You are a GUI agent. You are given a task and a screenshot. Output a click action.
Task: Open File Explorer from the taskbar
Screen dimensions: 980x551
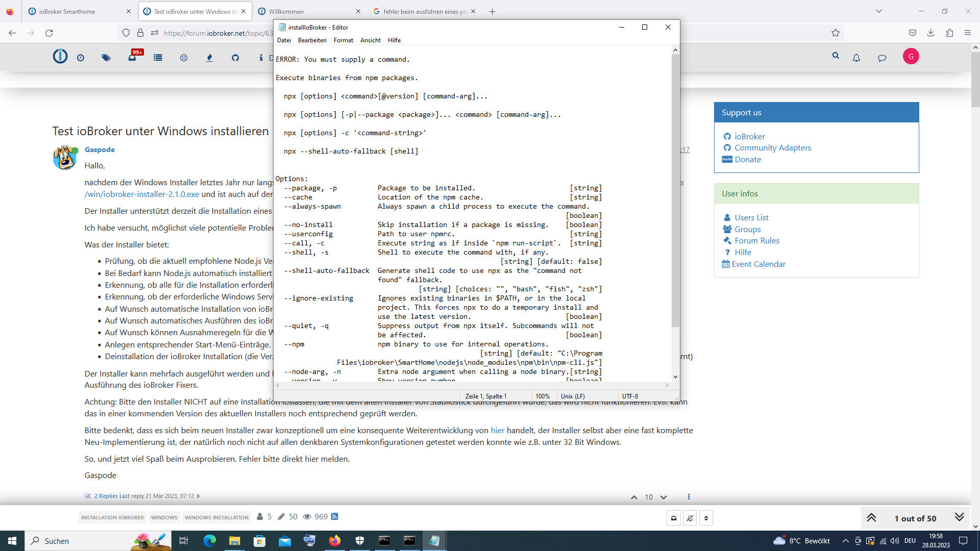[x=234, y=541]
